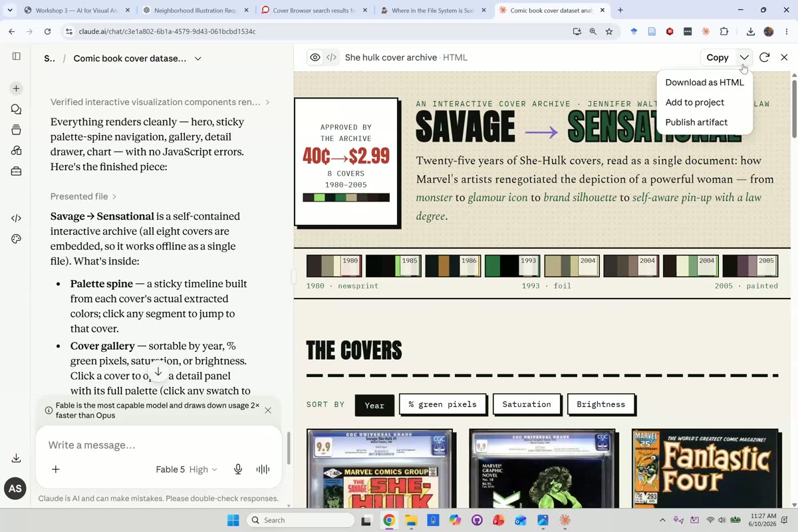This screenshot has height=532, width=798.
Task: Open Windows Start menu
Action: click(233, 520)
